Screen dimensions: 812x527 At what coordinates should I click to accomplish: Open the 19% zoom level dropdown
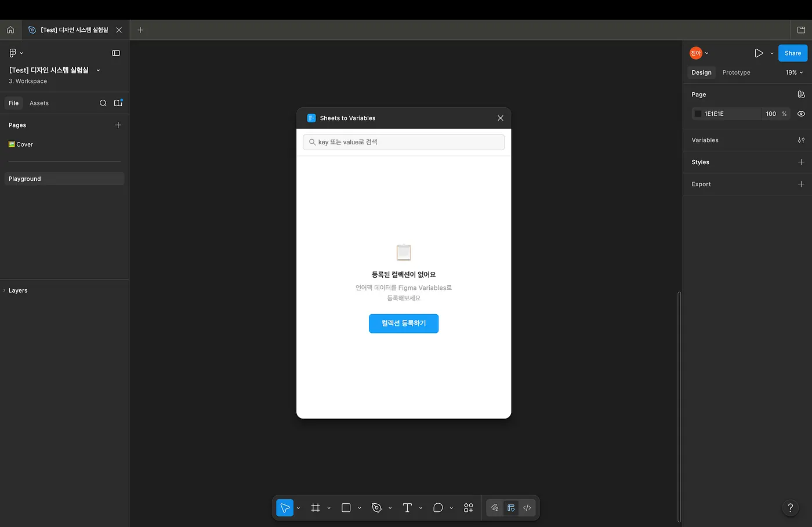pos(794,72)
